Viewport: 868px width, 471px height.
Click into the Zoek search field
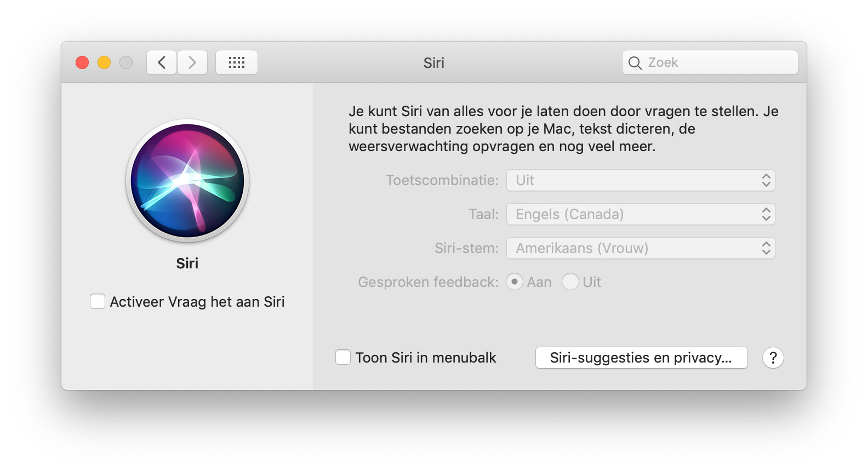coord(710,62)
